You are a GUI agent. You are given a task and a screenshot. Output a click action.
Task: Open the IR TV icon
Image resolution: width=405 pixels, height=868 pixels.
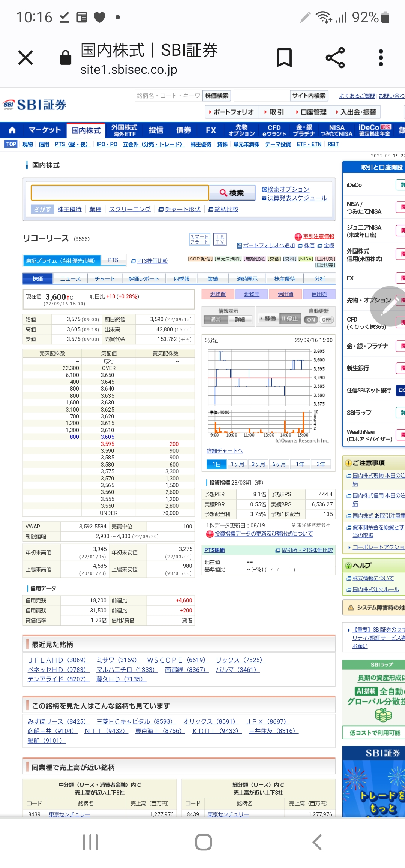pos(220,239)
